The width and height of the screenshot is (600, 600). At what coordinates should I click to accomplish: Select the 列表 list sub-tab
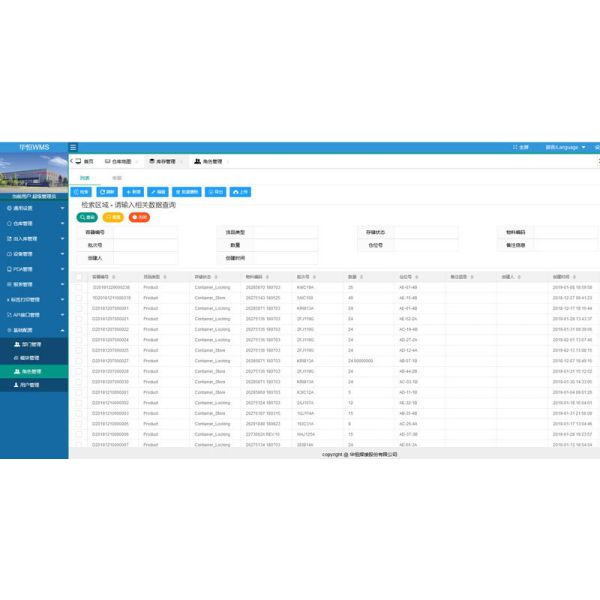point(85,178)
